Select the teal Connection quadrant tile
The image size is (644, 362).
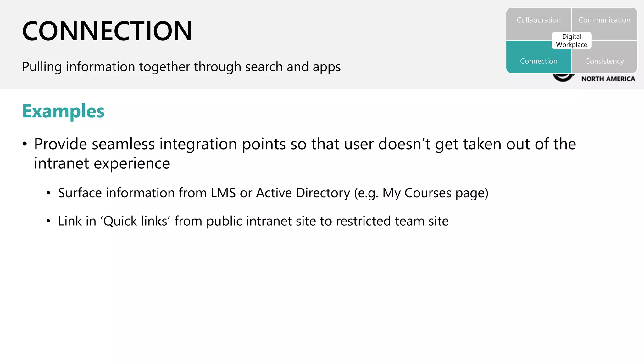point(539,57)
